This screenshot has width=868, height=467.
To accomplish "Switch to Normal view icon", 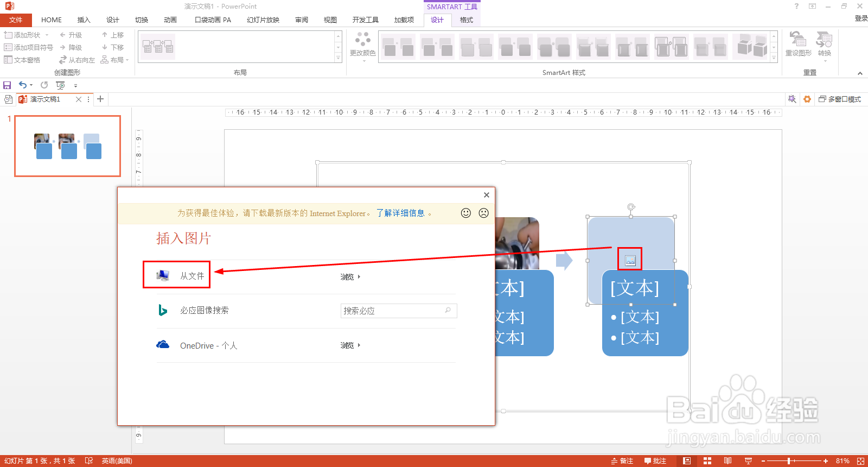I will click(x=687, y=461).
